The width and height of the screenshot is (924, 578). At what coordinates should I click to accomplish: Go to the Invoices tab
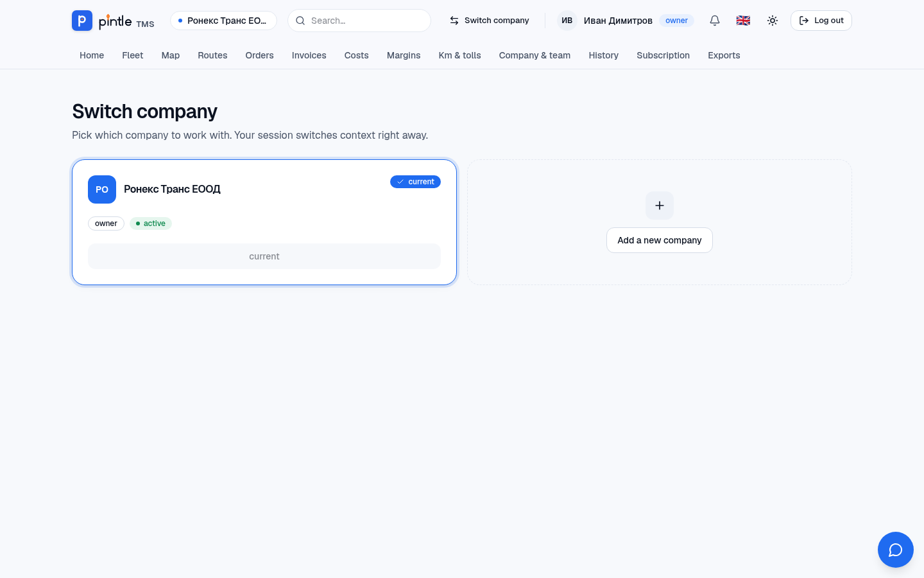[x=309, y=55]
